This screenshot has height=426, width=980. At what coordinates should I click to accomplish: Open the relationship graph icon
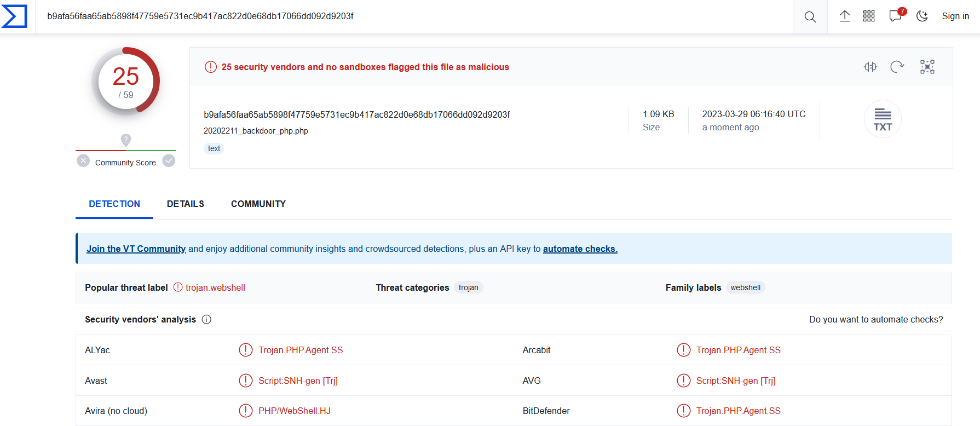tap(927, 67)
